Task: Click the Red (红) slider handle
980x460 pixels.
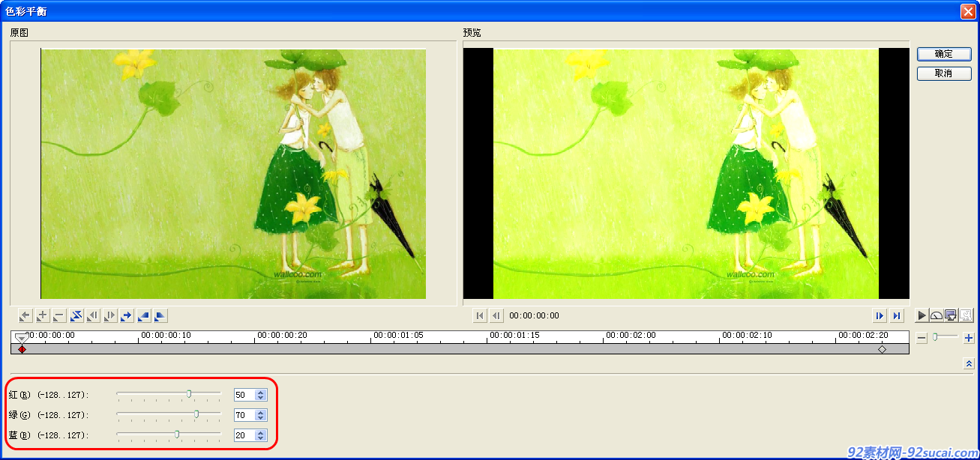Action: point(189,393)
